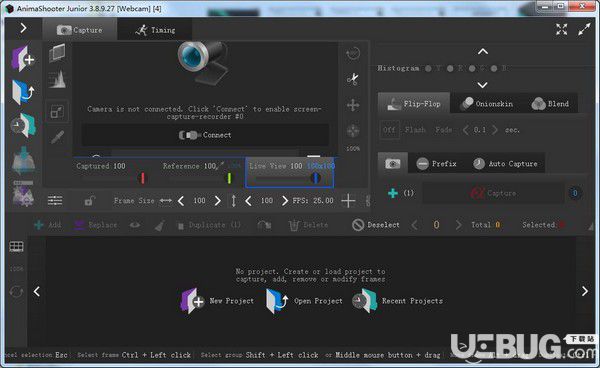This screenshot has width=600, height=368.
Task: Click the broom clear icon
Action: coord(160,225)
